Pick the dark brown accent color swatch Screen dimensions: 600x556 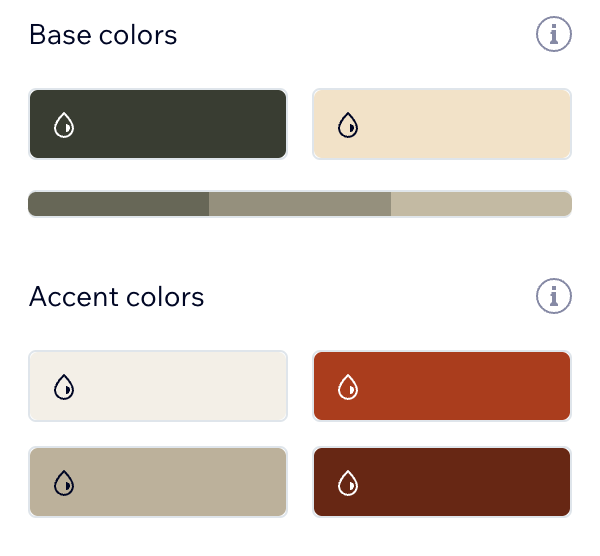tap(442, 482)
